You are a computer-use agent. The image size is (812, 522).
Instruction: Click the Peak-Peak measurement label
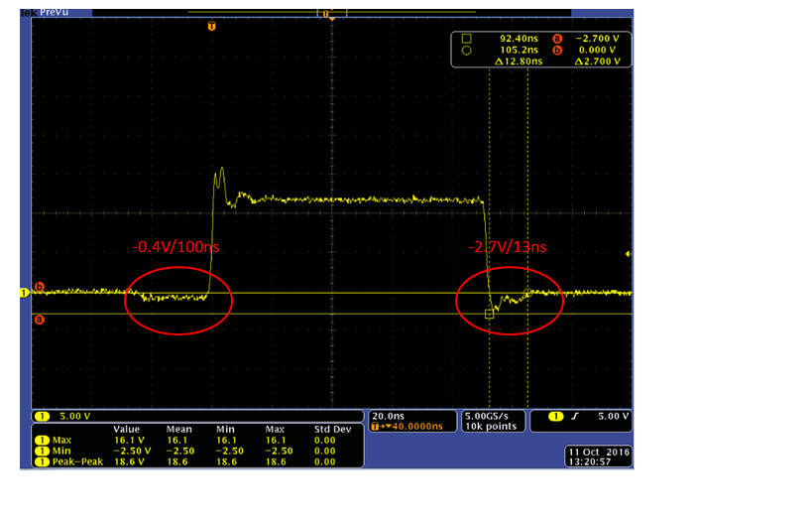click(x=77, y=461)
